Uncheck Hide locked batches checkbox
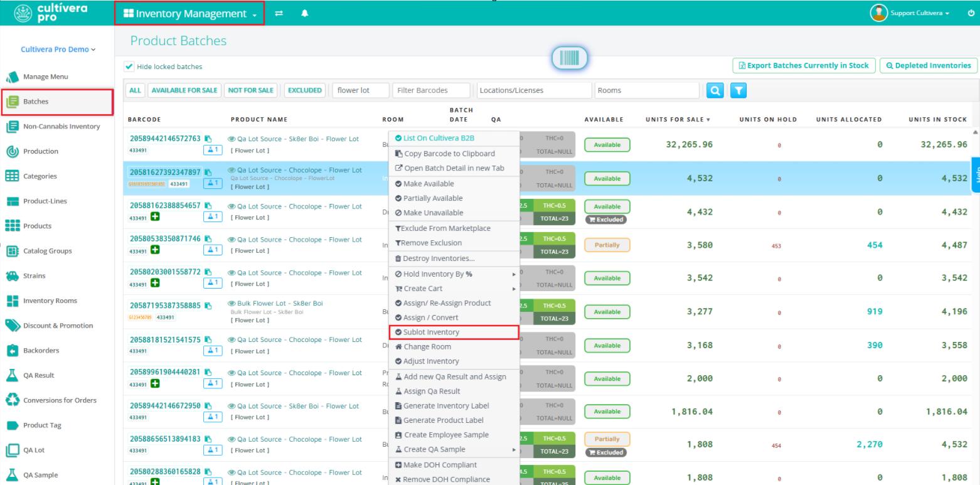Image resolution: width=980 pixels, height=485 pixels. (x=129, y=67)
